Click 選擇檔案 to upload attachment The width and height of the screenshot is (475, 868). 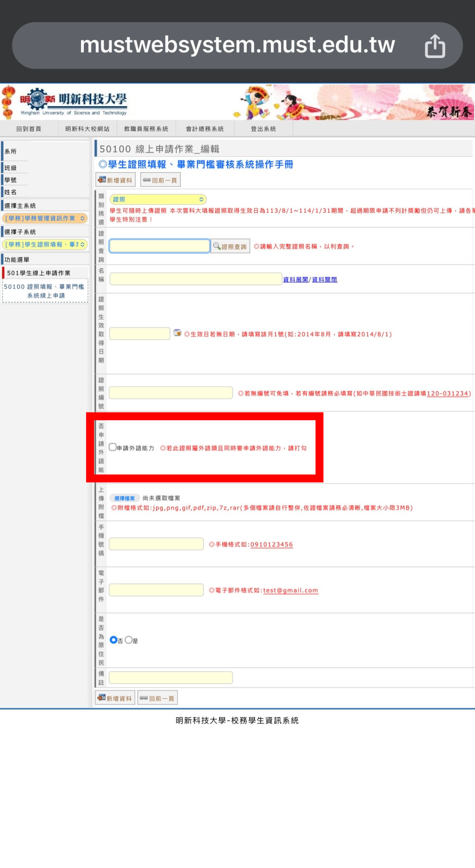tap(125, 498)
